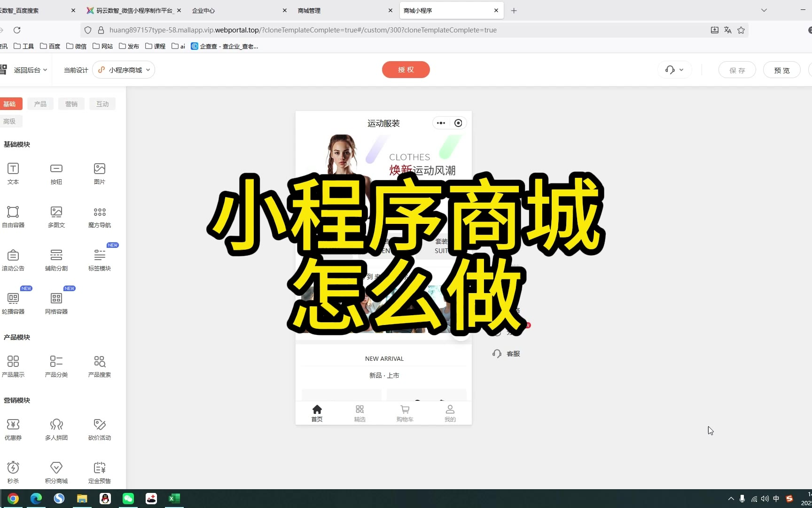The height and width of the screenshot is (508, 812).
Task: Select the 优惠券 coupon module
Action: [x=13, y=429]
